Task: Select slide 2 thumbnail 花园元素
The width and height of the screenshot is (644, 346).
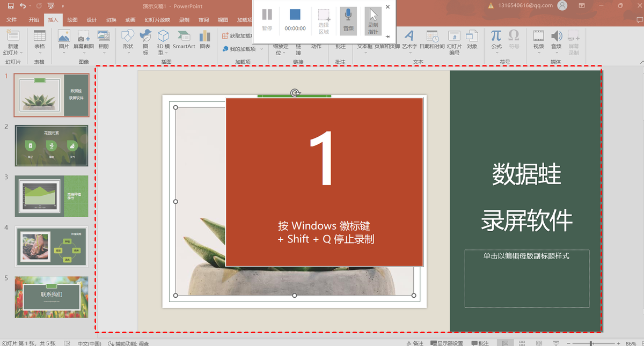Action: pos(52,146)
